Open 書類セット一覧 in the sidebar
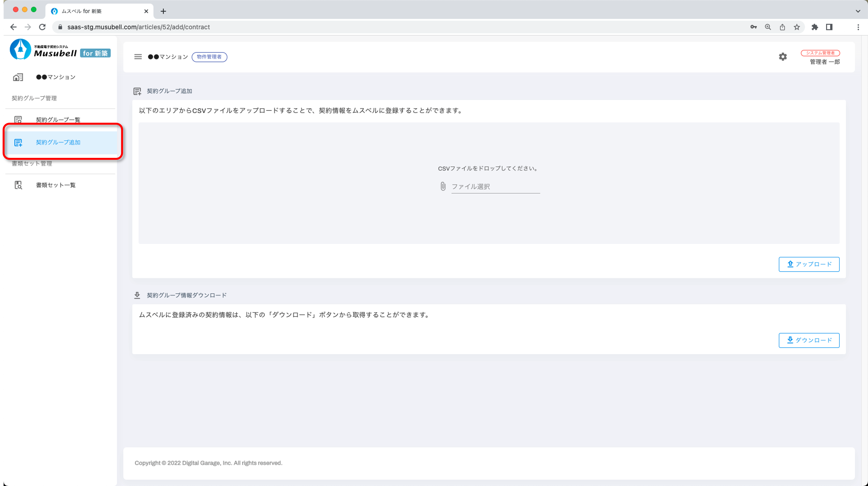Screen dimensions: 868x486 [56, 185]
